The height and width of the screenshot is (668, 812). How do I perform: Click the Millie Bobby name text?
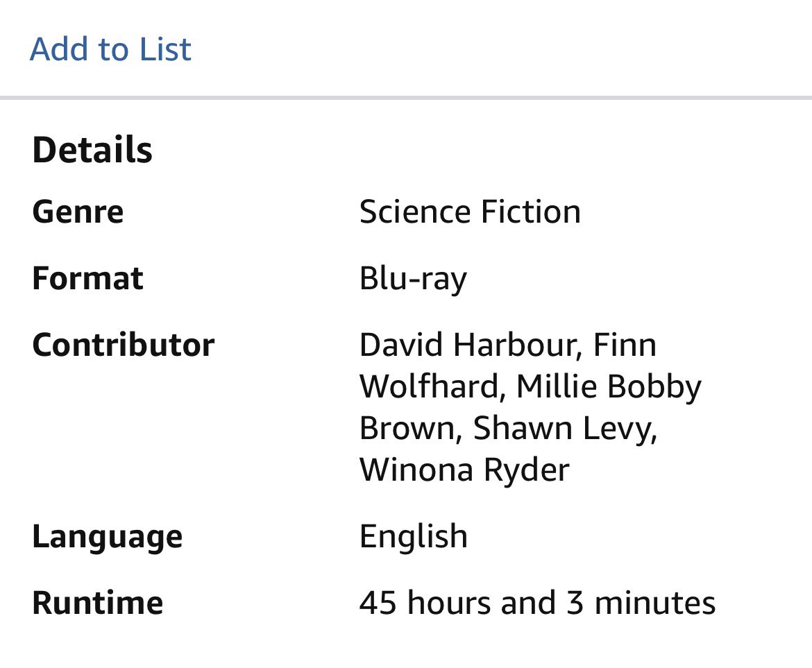click(609, 388)
